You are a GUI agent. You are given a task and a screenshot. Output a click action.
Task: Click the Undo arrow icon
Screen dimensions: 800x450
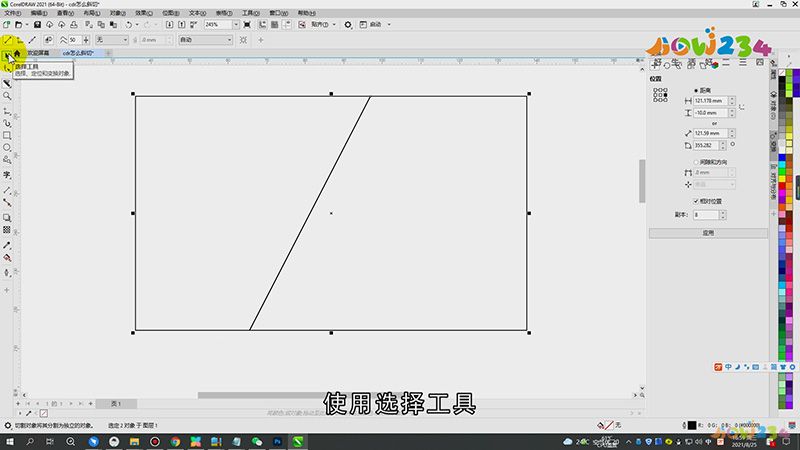129,24
